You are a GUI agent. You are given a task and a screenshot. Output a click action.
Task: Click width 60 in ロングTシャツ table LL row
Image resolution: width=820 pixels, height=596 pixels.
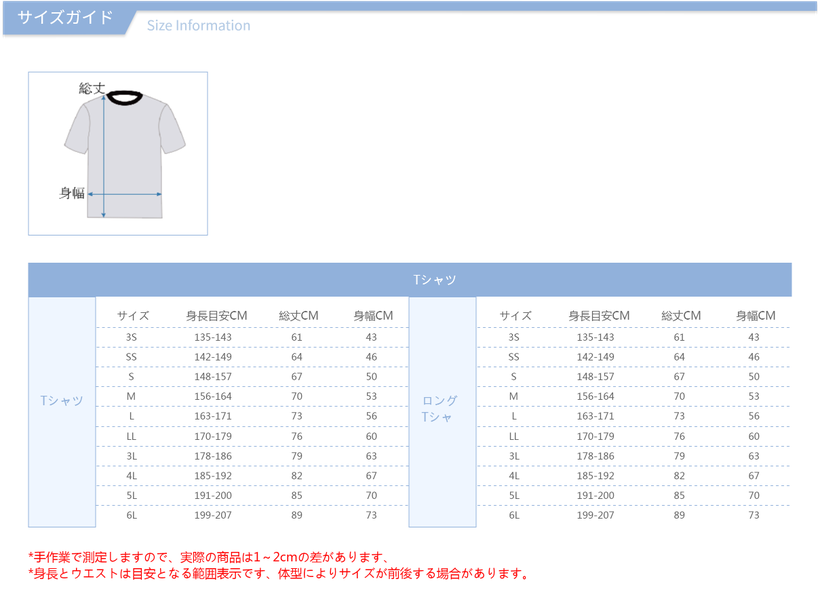coord(754,436)
